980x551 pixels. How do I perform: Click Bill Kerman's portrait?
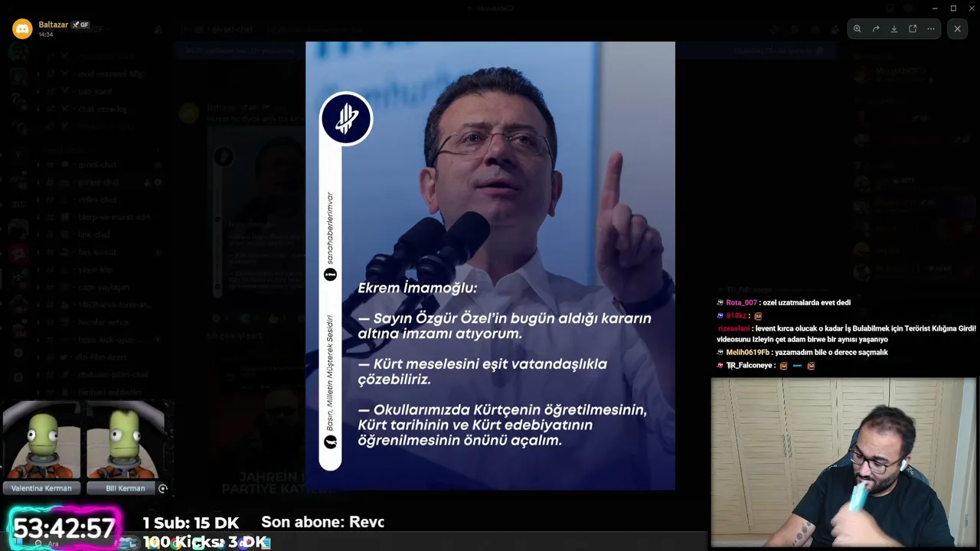126,441
